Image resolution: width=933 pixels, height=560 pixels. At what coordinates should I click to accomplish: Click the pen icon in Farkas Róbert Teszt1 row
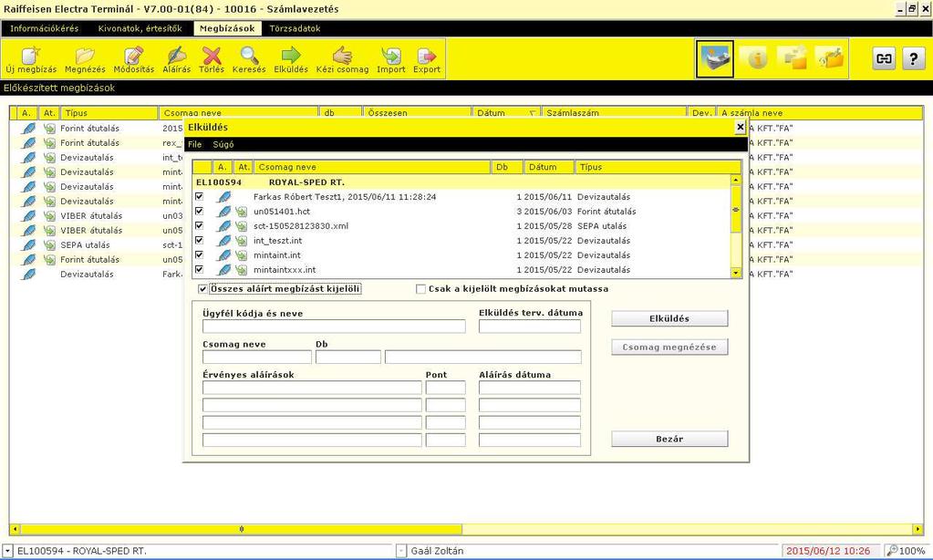pos(224,197)
